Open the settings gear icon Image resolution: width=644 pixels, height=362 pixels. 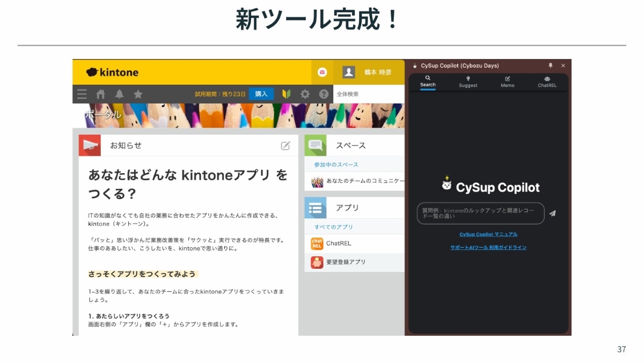coord(305,94)
